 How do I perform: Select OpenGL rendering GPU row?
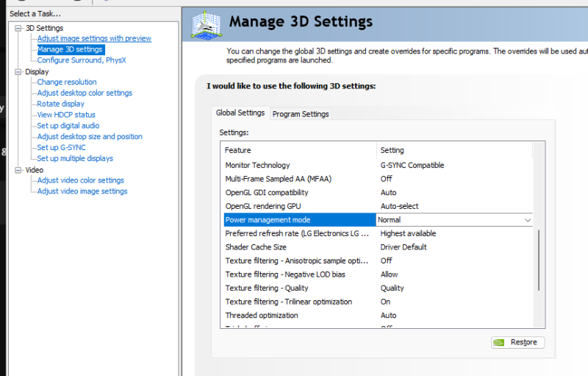coord(378,206)
